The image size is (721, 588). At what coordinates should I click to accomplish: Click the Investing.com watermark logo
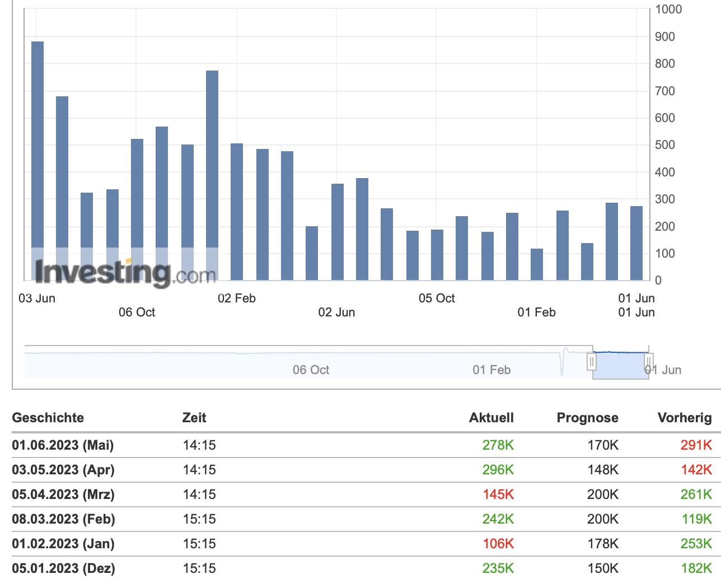(125, 273)
